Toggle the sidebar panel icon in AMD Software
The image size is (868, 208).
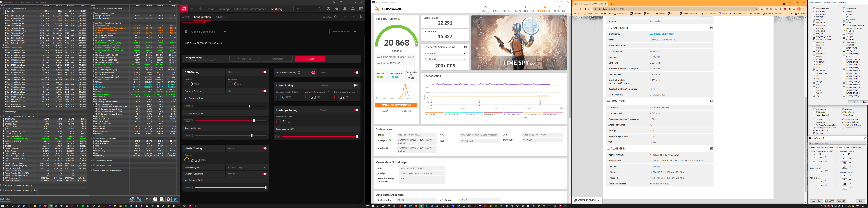[361, 9]
